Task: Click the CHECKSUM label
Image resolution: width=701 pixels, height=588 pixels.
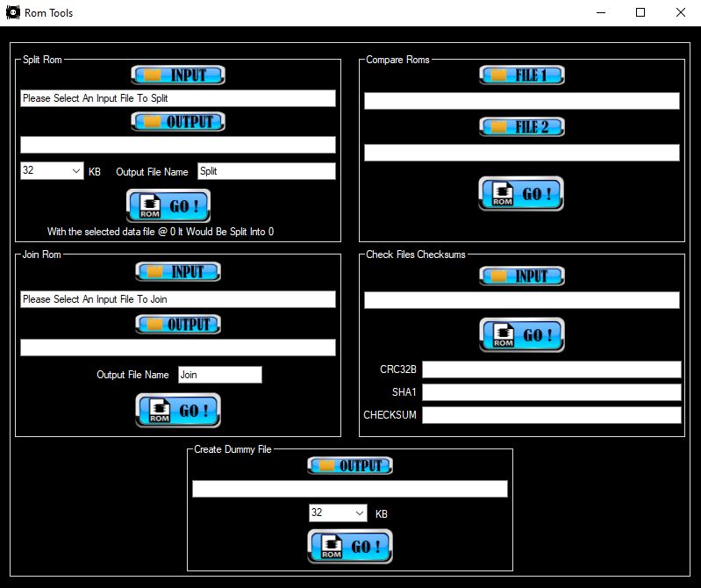Action: pos(390,415)
